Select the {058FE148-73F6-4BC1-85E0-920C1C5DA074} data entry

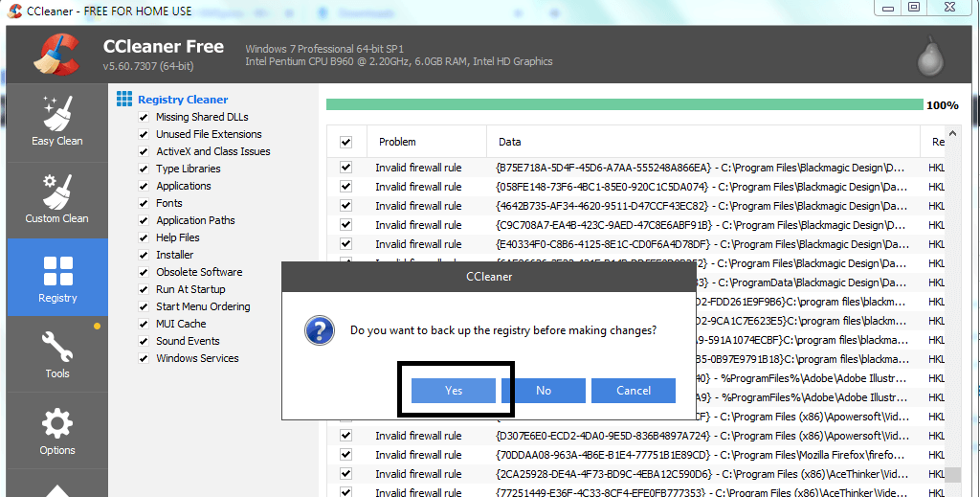702,187
